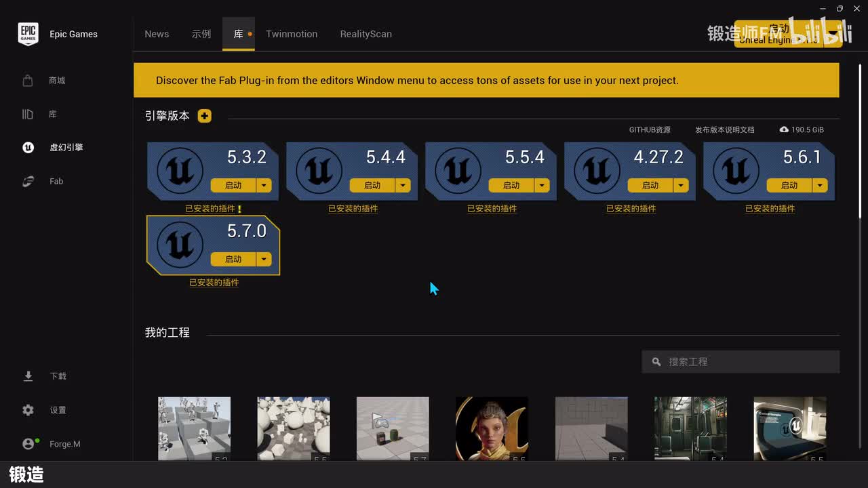Open installed plugins link under 5.4.4
The height and width of the screenshot is (488, 868).
(x=353, y=209)
